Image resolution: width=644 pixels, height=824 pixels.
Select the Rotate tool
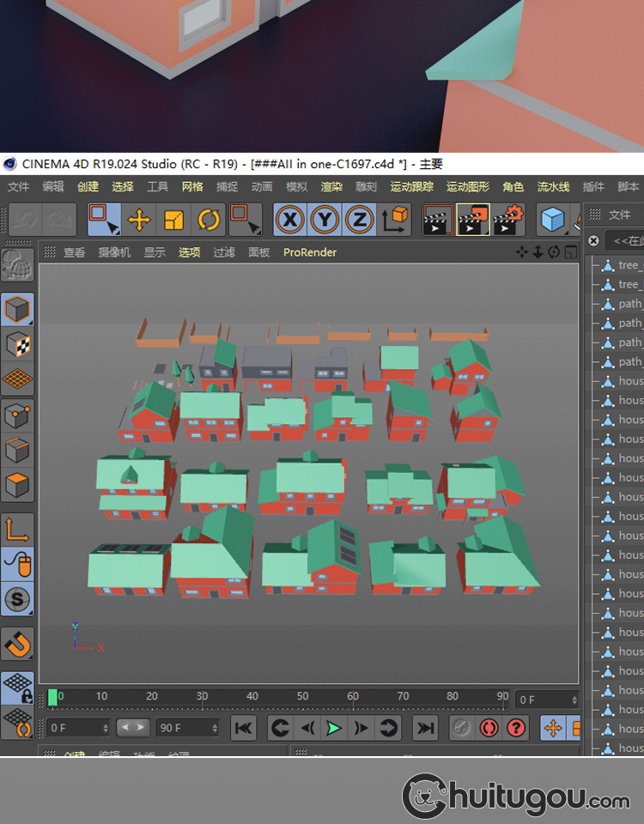click(208, 221)
